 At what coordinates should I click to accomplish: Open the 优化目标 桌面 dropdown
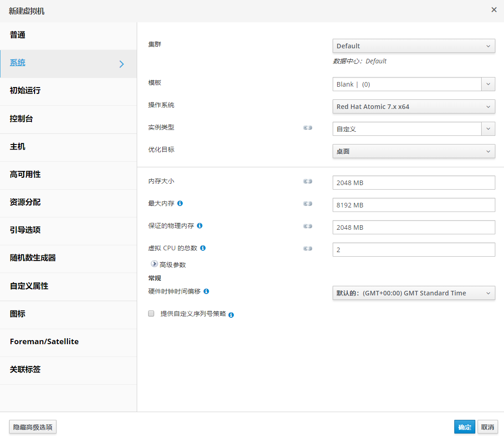click(414, 151)
